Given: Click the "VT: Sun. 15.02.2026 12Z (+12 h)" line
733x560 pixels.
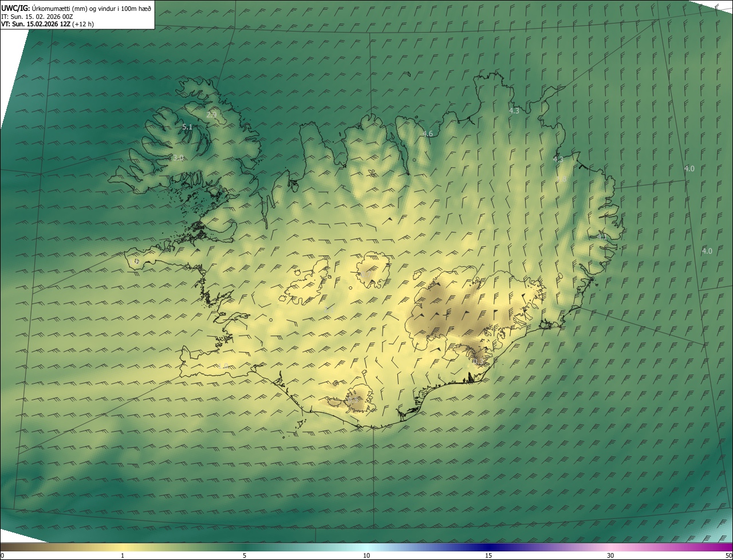Looking at the screenshot, I should tap(48, 24).
